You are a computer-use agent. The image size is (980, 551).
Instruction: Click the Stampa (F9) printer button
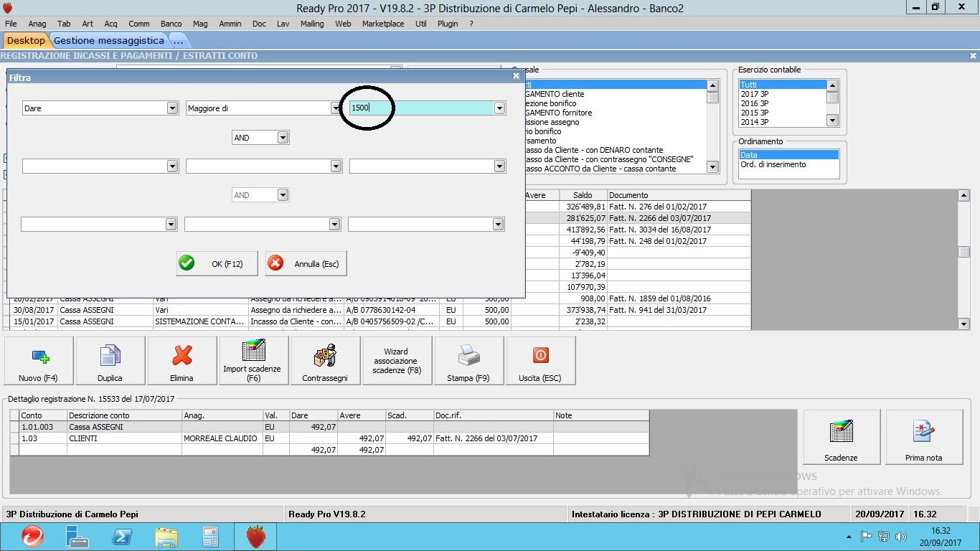[469, 361]
